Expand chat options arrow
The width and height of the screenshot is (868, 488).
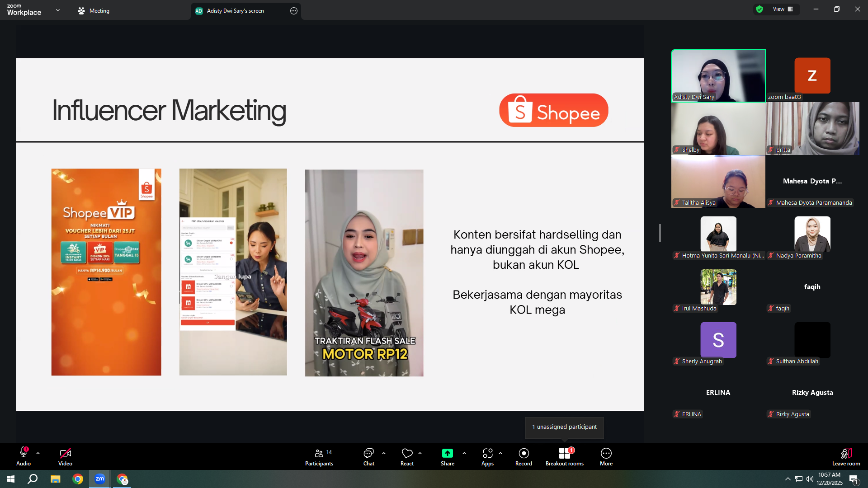[x=384, y=453]
